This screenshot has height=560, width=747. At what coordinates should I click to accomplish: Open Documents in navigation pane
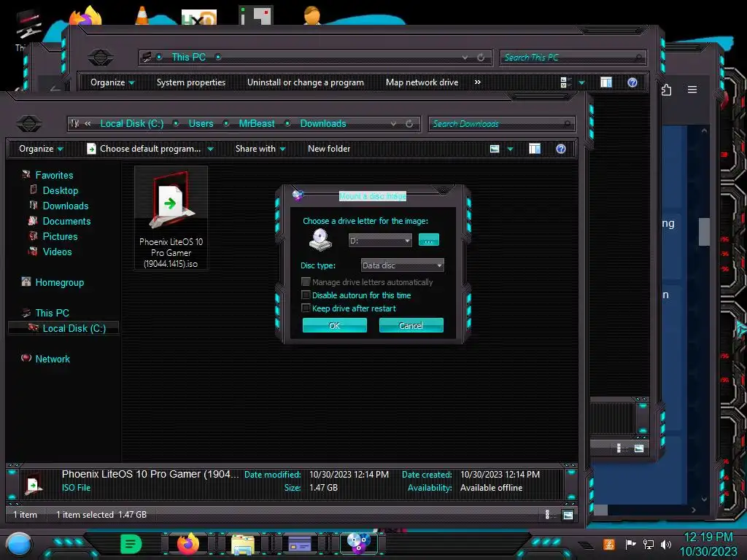click(x=66, y=221)
